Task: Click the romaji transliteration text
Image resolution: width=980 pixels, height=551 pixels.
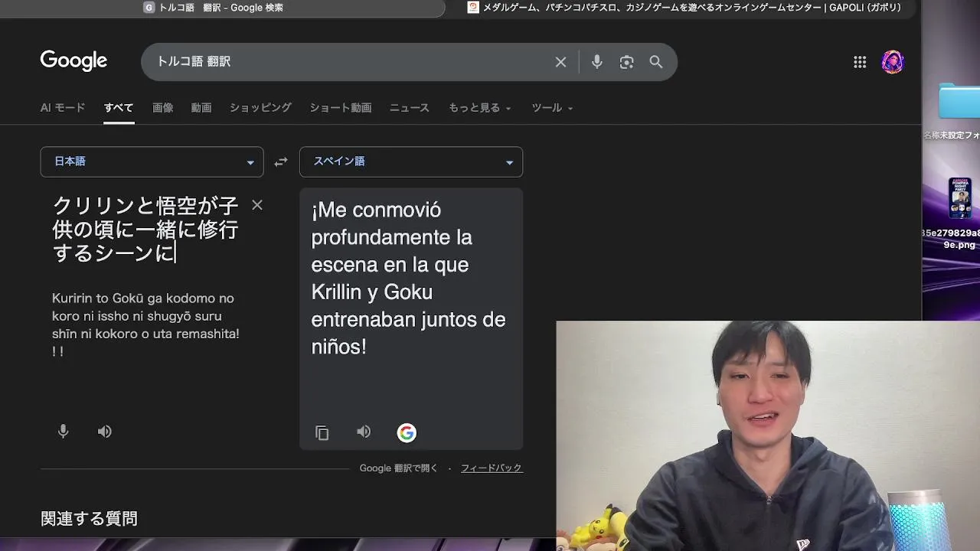Action: click(145, 324)
